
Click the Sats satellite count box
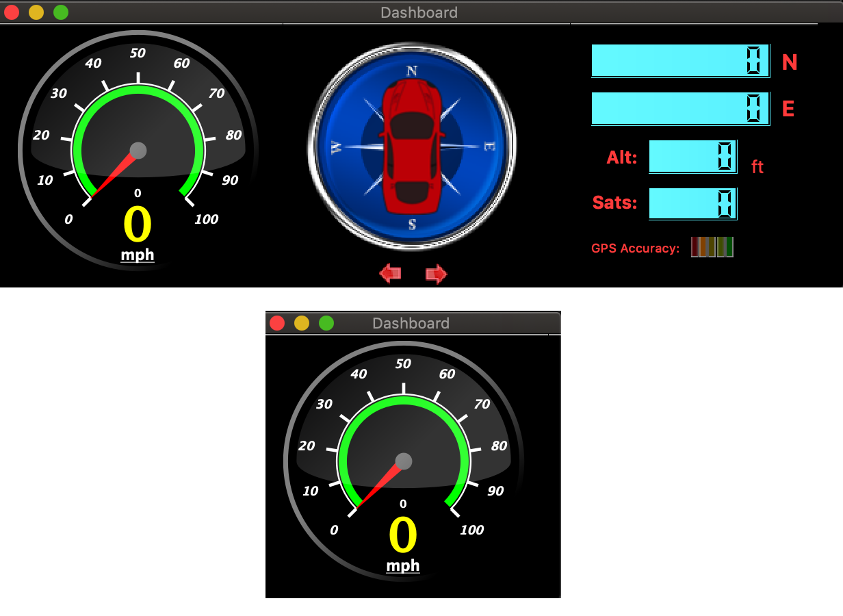coord(692,204)
